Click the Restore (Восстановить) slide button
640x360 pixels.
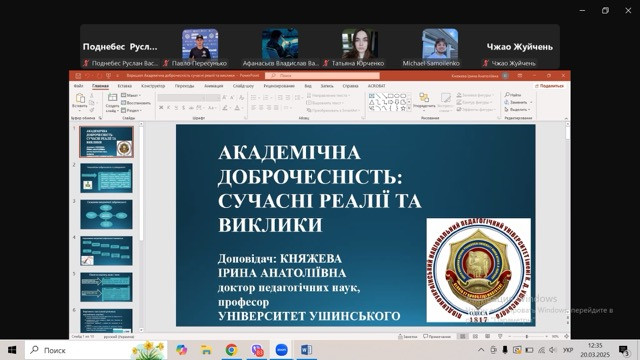pyautogui.click(x=136, y=103)
